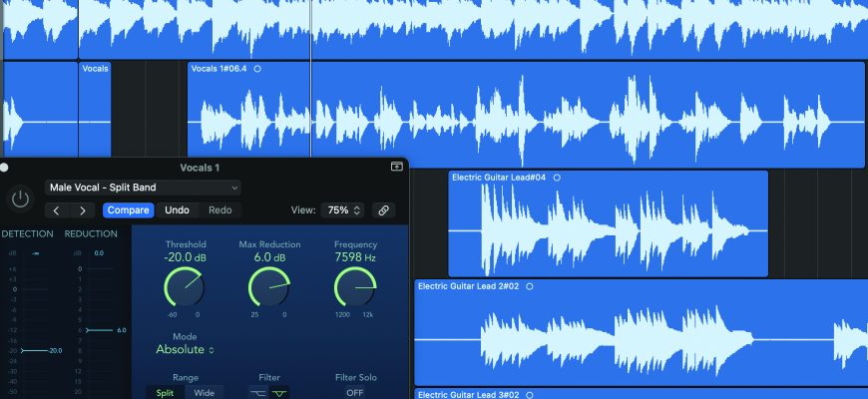
Task: Click the Undo button
Action: [x=177, y=210]
